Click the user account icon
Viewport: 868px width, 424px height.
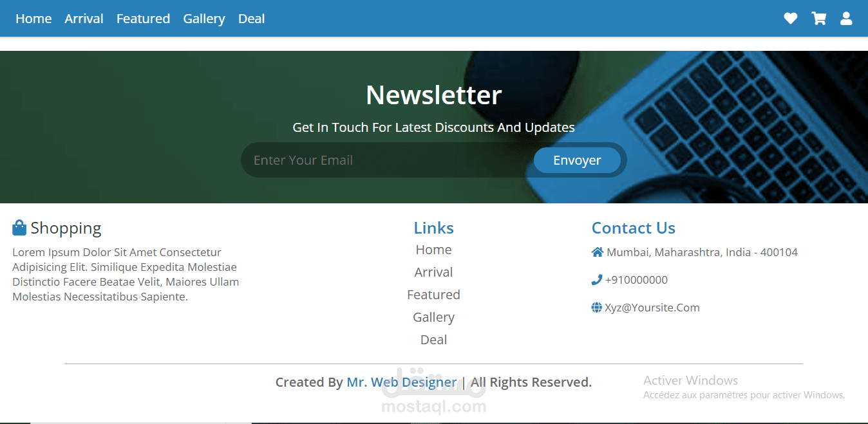[x=846, y=19]
